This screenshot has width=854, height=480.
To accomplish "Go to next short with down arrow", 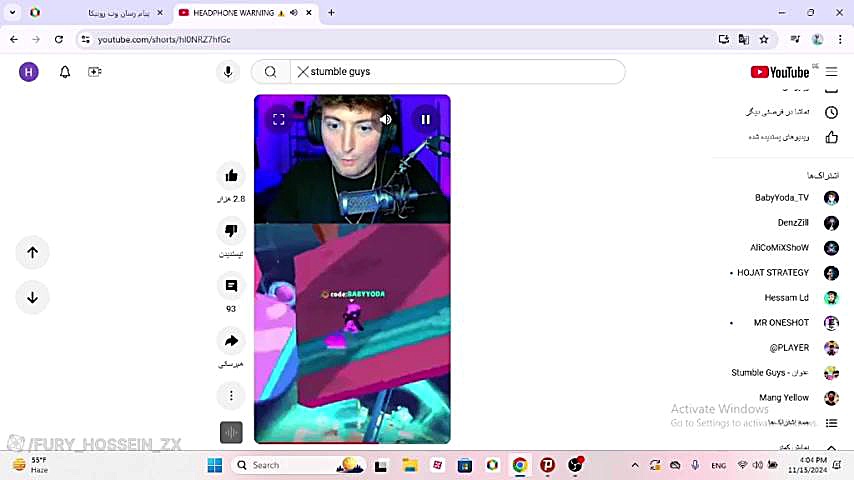I will [33, 297].
